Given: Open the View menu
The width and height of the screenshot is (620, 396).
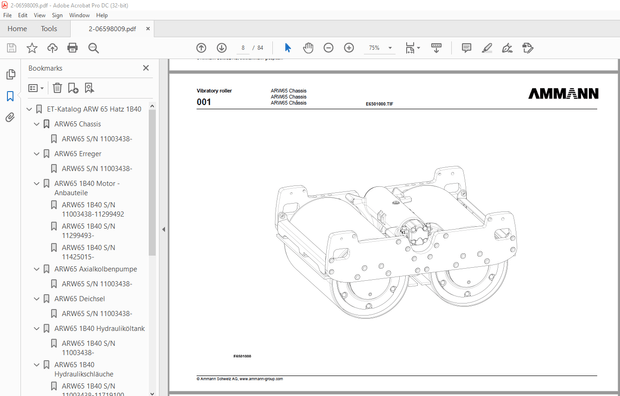Looking at the screenshot, I should pos(40,15).
